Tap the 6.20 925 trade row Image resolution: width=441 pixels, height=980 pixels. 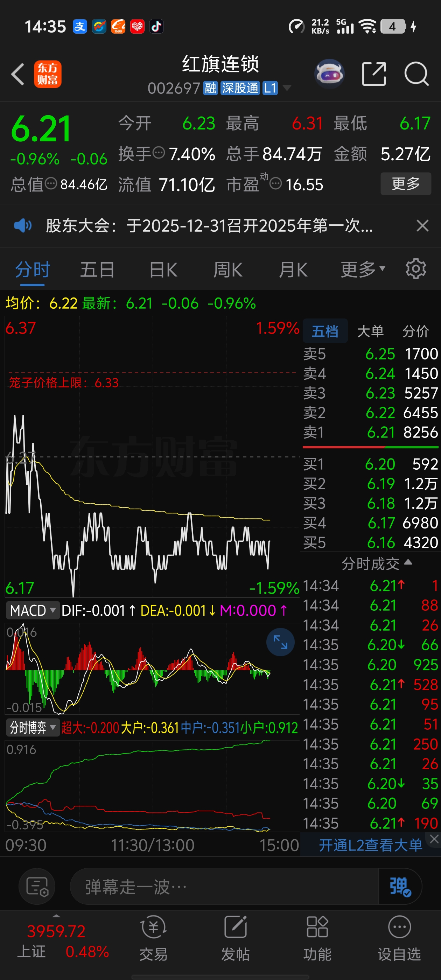pyautogui.click(x=371, y=665)
